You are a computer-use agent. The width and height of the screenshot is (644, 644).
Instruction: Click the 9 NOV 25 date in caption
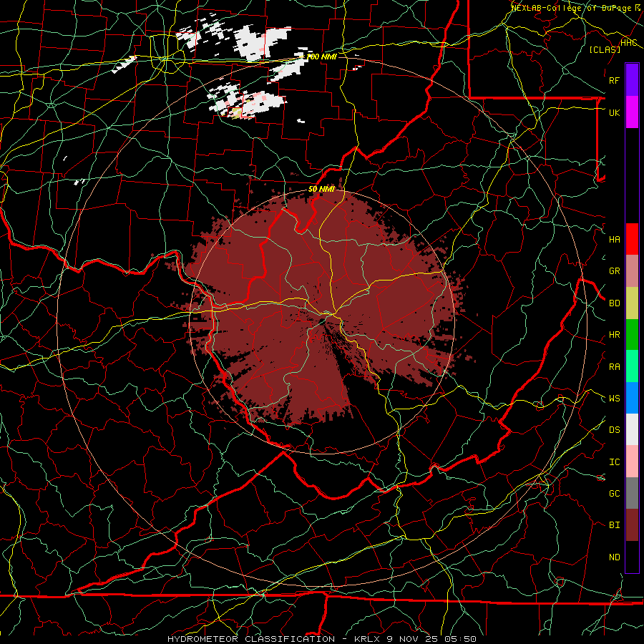pos(412,639)
